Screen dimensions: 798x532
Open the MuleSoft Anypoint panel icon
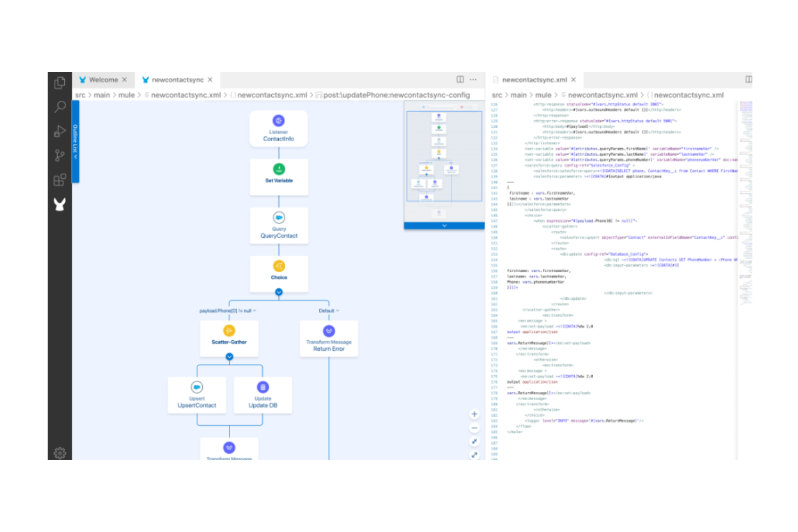[60, 204]
